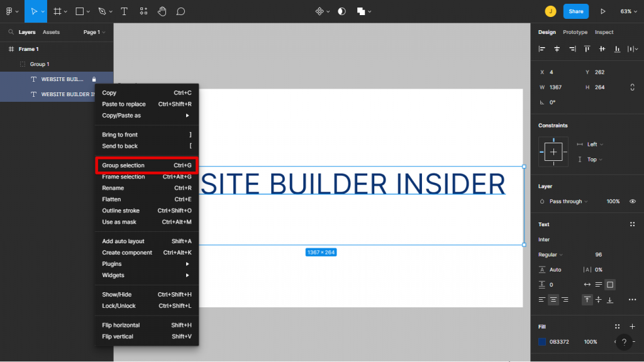Open the Comment tool
The height and width of the screenshot is (362, 644).
(180, 11)
